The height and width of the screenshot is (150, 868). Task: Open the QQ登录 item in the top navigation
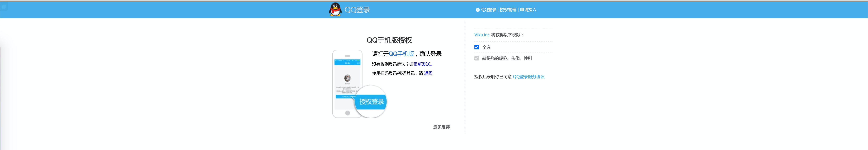coord(488,10)
